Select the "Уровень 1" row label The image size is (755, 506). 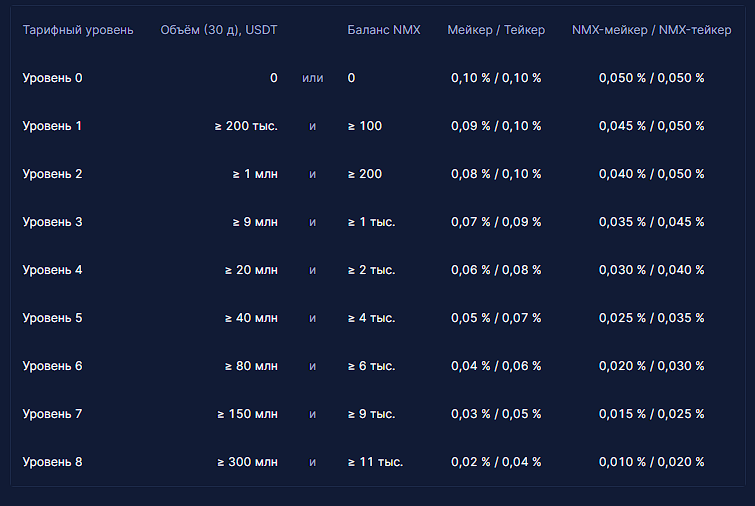pos(52,126)
